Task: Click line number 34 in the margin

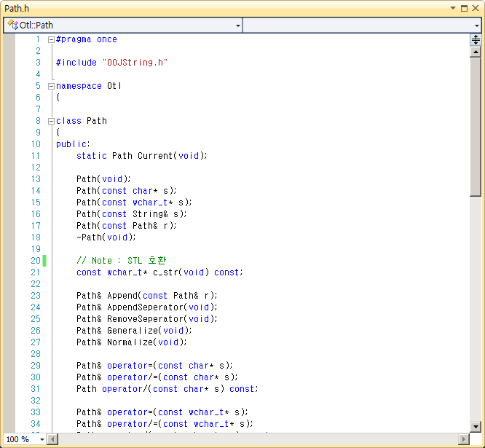Action: point(36,424)
